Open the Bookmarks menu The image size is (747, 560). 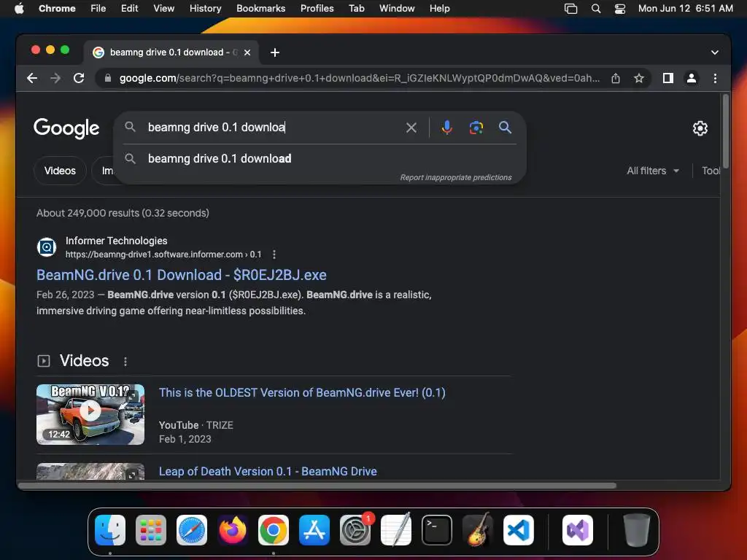[x=260, y=9]
